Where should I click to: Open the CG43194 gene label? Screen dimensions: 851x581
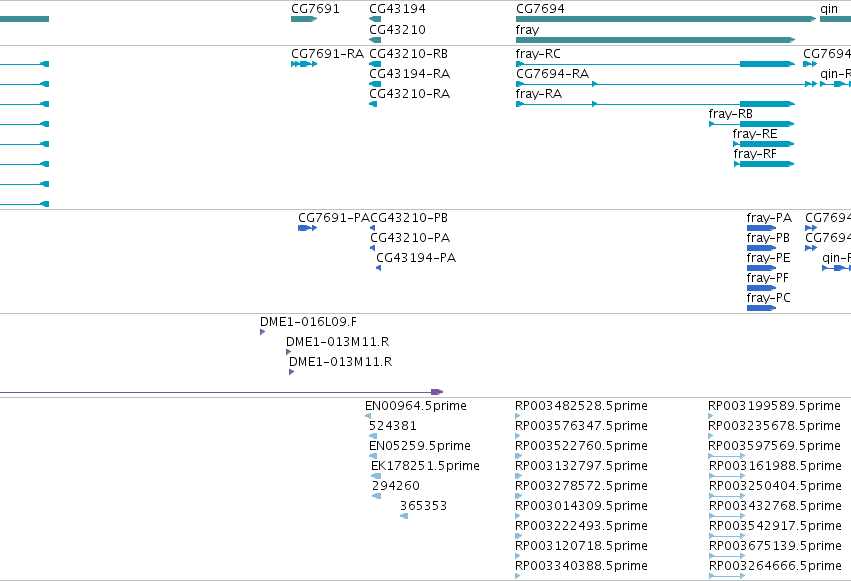point(397,9)
